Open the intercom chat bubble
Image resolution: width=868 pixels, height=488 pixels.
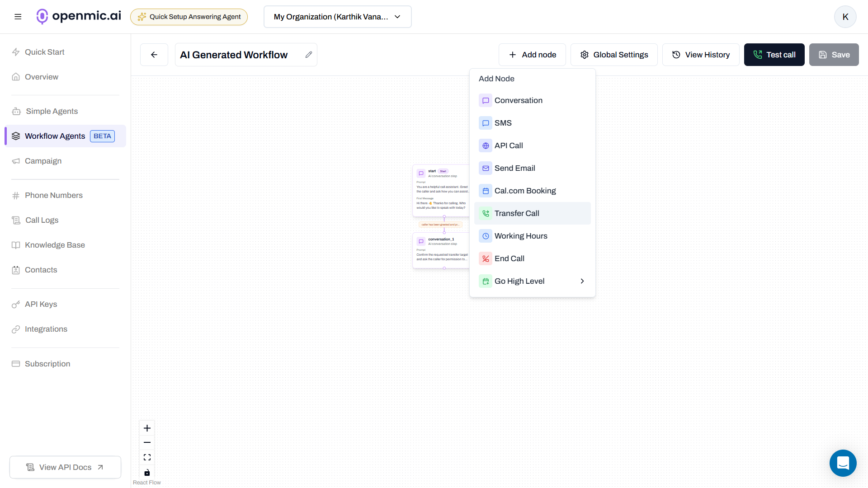843,463
